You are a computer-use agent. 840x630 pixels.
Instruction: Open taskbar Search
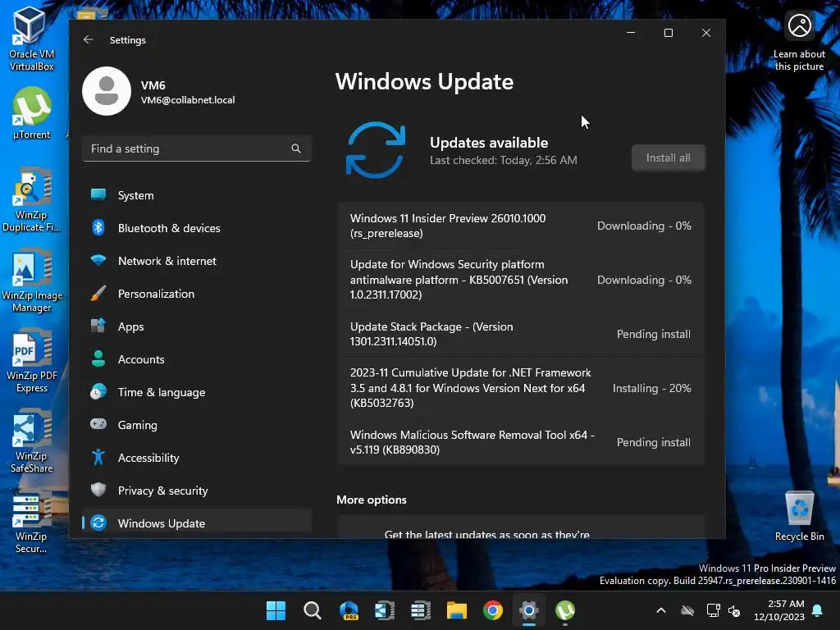click(313, 610)
